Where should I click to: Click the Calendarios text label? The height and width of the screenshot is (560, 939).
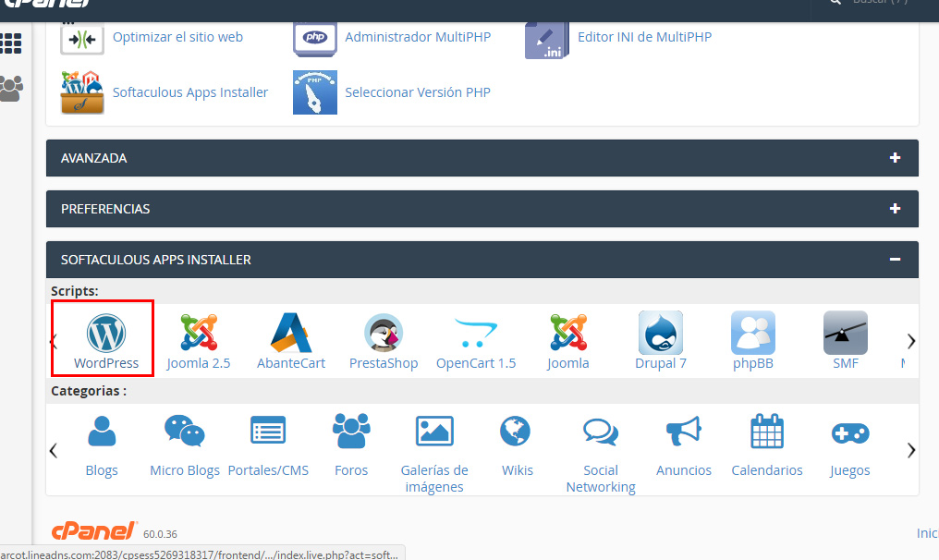click(x=767, y=470)
